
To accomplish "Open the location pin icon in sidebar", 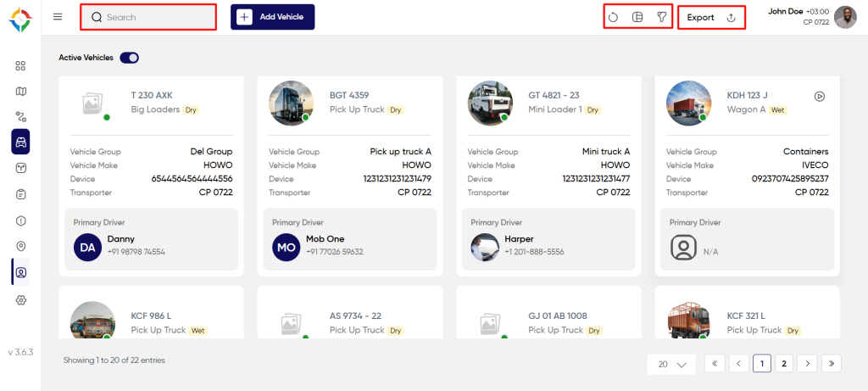I will coord(20,246).
